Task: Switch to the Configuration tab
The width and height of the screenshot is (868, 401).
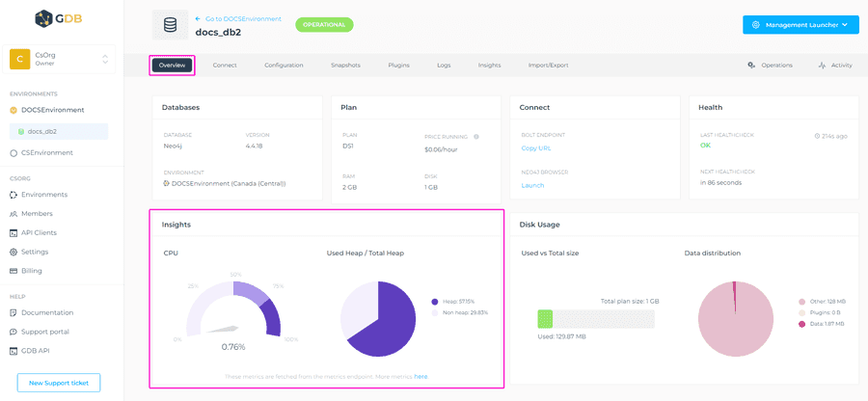Action: 284,66
